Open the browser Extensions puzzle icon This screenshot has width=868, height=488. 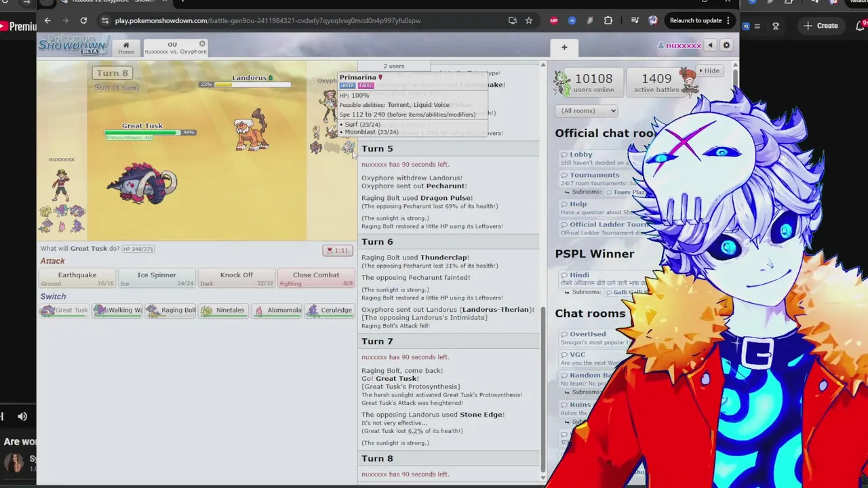point(608,20)
